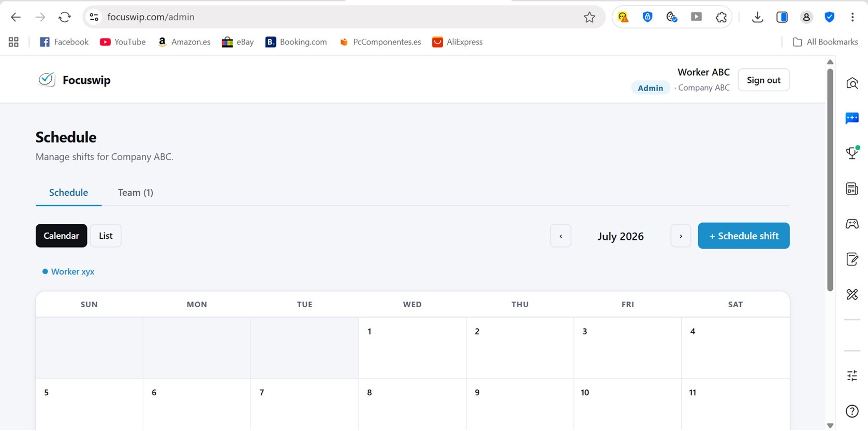Go back with the browser back arrow
This screenshot has height=431, width=868.
coord(16,17)
